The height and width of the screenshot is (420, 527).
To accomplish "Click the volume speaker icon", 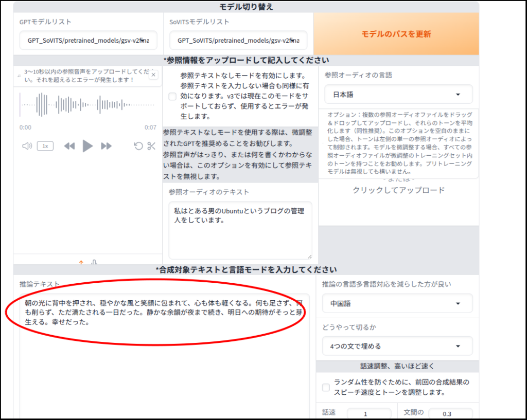I will click(27, 146).
